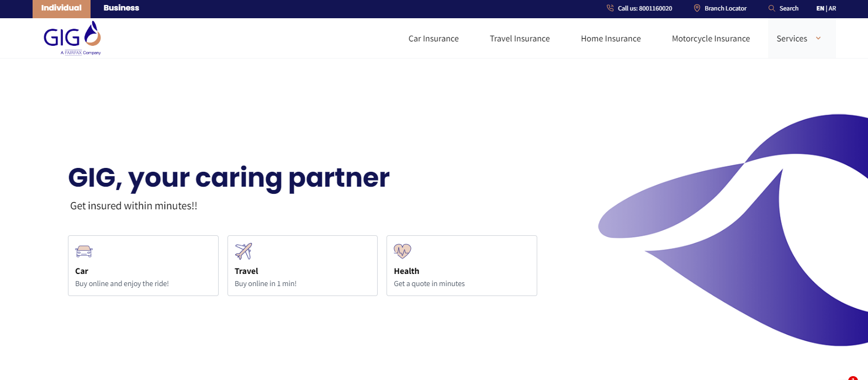Open the Car Insurance menu item
Screen dimensions: 868x380
(433, 39)
